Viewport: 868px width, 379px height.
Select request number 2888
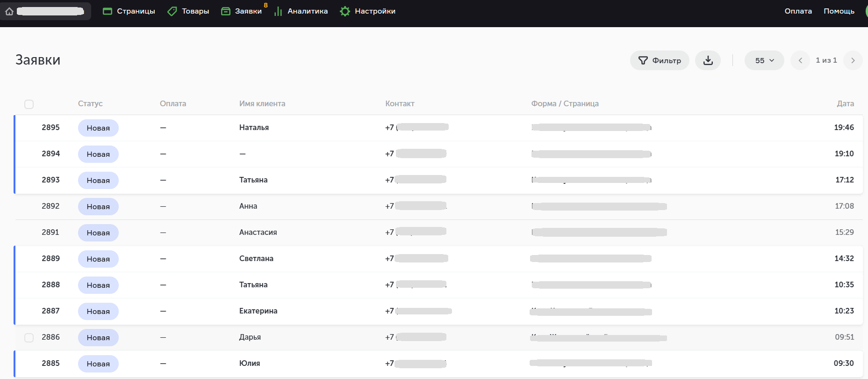pos(50,284)
